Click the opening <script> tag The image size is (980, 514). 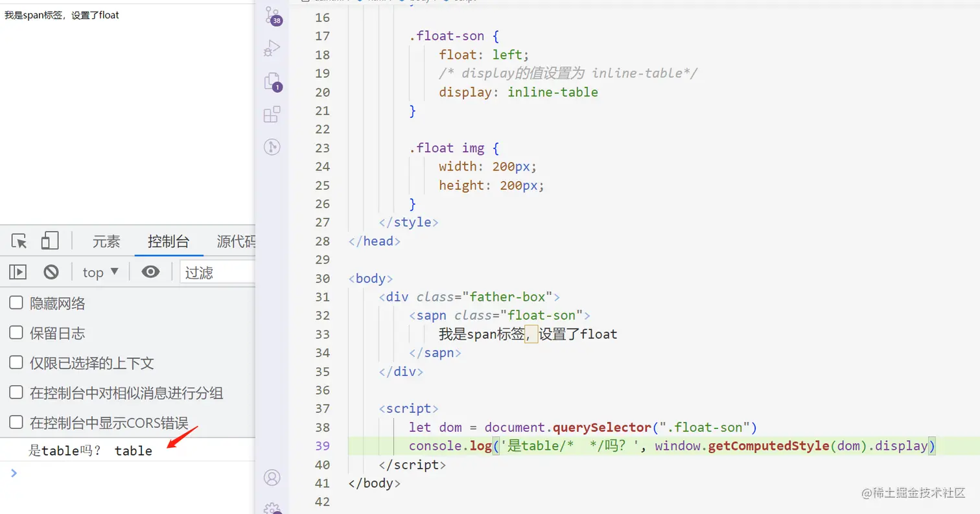[x=409, y=409]
